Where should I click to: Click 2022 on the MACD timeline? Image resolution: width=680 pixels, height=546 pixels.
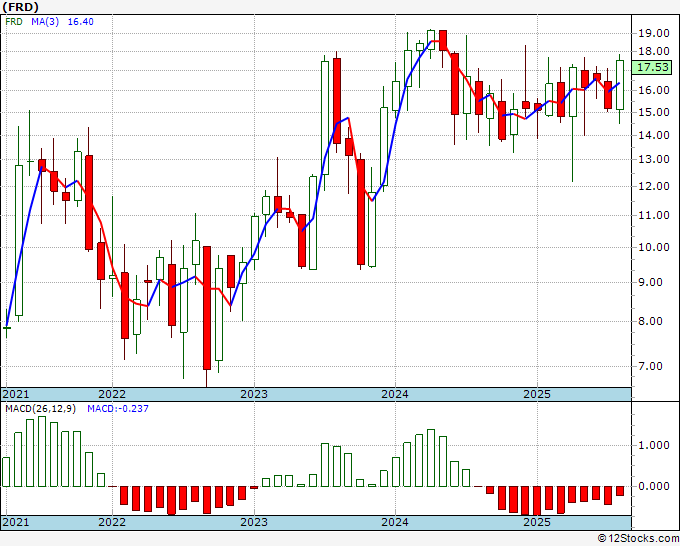click(111, 522)
